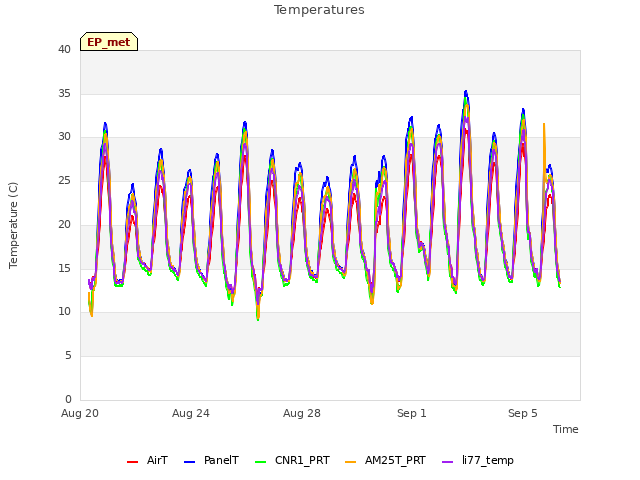Click the Aug 28 x-axis label
The image size is (640, 480).
(302, 413)
